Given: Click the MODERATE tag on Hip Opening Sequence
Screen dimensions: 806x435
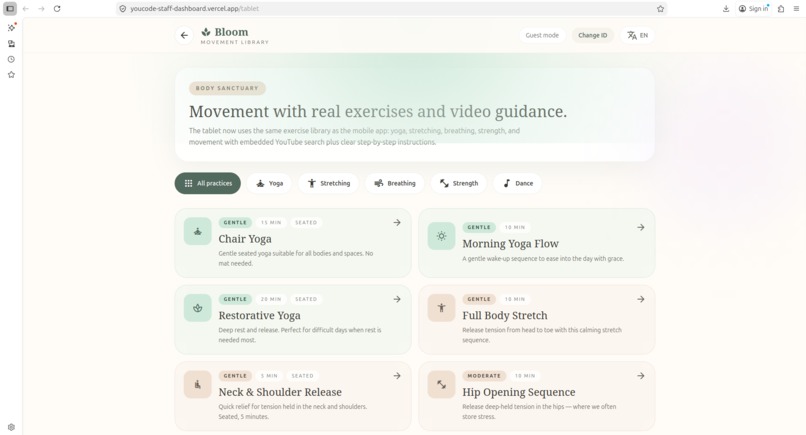Looking at the screenshot, I should pyautogui.click(x=484, y=376).
